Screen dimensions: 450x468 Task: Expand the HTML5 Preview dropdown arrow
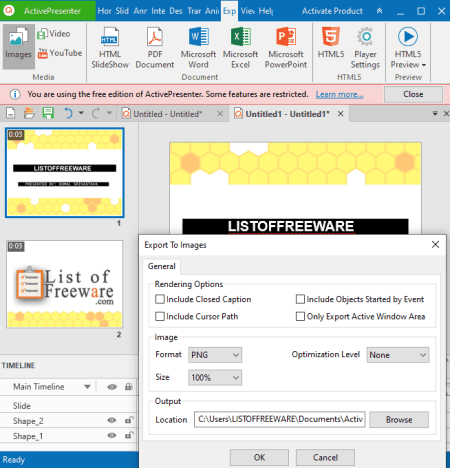(x=424, y=65)
